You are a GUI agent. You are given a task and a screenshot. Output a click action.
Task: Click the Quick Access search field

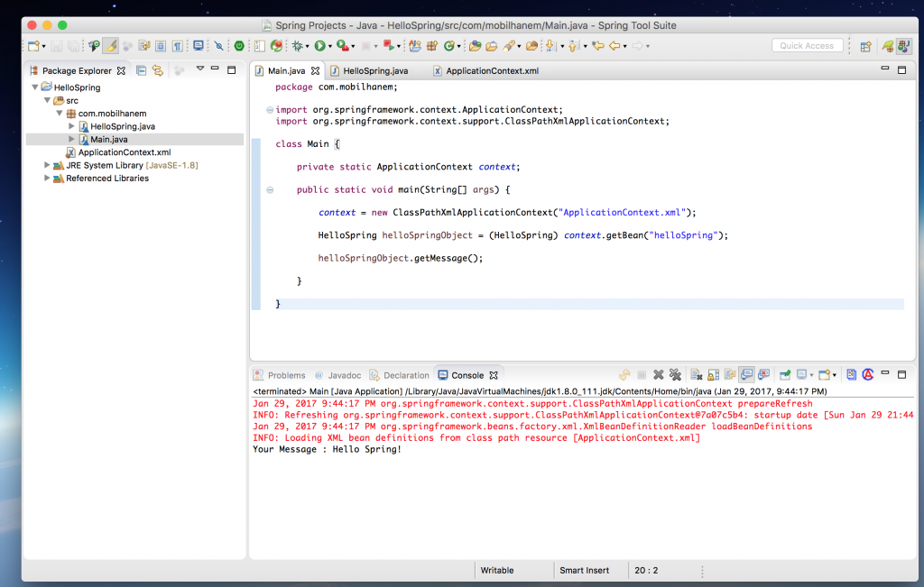tap(808, 46)
